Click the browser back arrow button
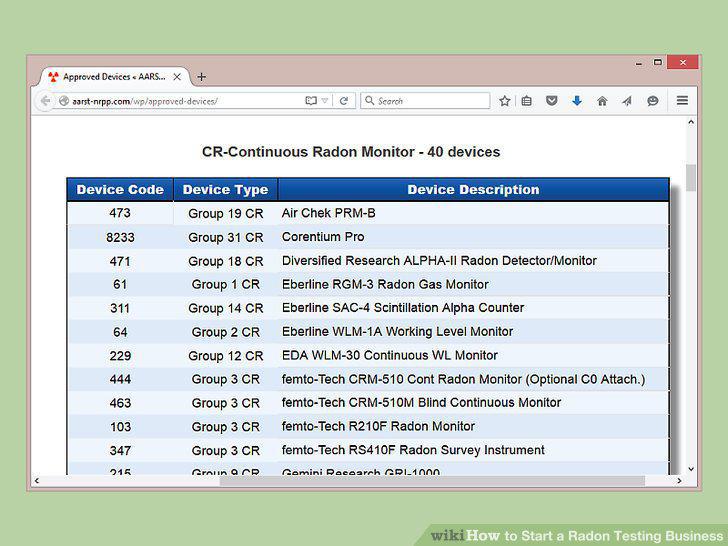The image size is (728, 546). coord(45,101)
